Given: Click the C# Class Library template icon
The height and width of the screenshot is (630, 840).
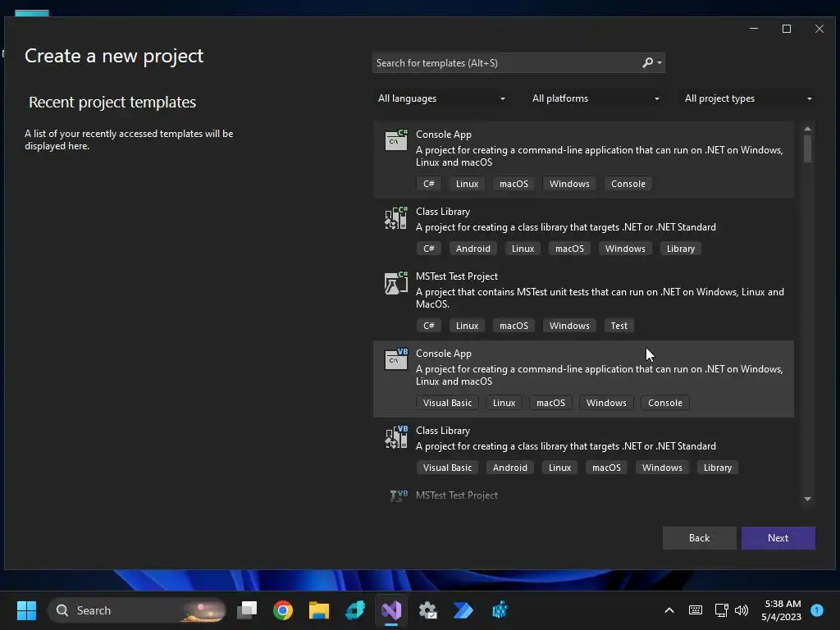Looking at the screenshot, I should coord(396,218).
